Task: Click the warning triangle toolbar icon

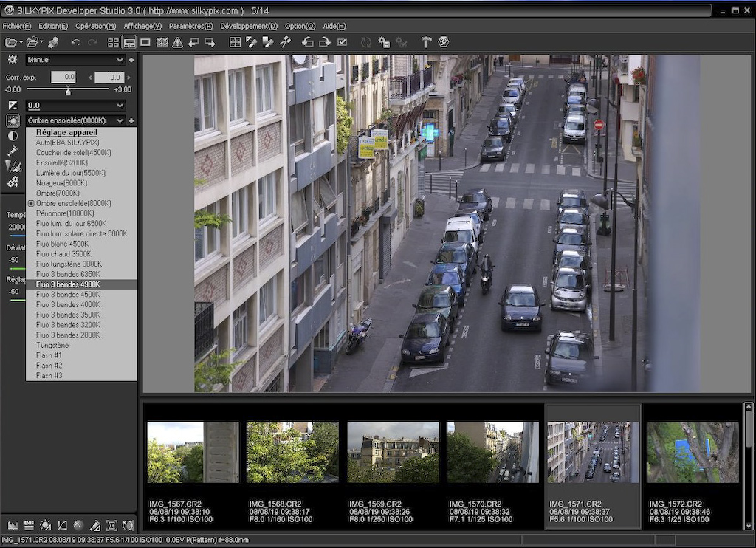Action: pos(177,42)
